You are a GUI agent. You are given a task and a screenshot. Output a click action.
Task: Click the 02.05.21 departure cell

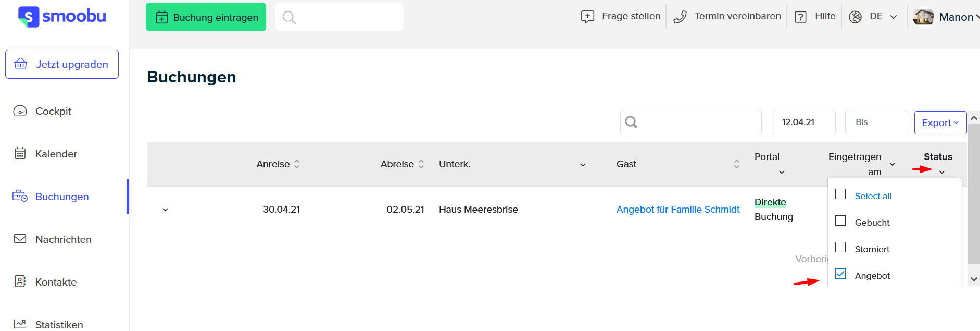tap(405, 209)
